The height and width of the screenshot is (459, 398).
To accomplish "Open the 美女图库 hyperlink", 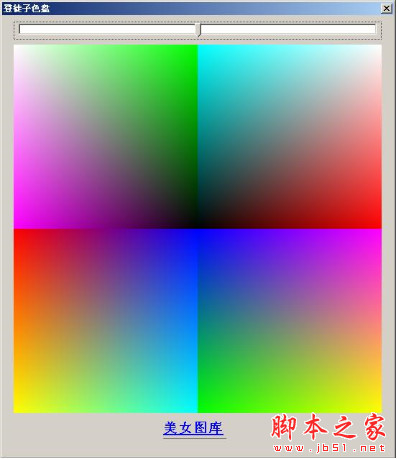I will pyautogui.click(x=193, y=428).
